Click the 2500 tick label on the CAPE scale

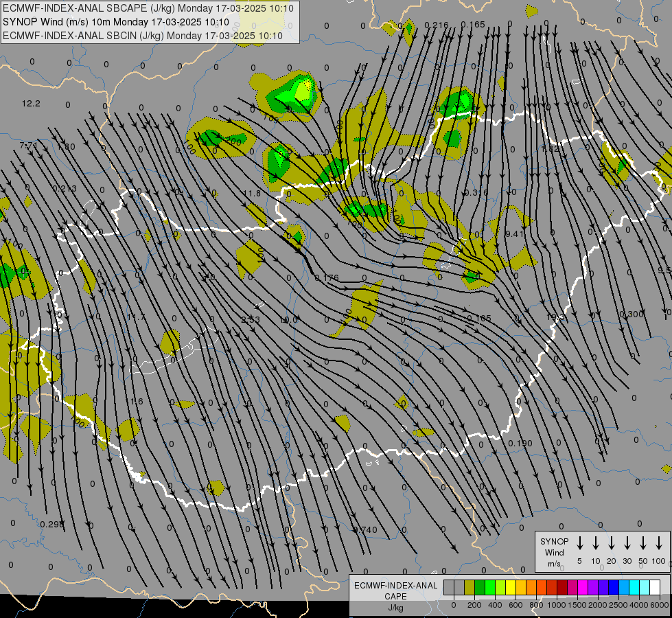tap(618, 605)
